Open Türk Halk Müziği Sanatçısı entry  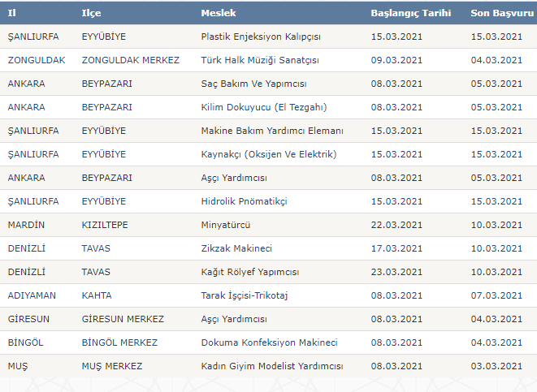[260, 60]
